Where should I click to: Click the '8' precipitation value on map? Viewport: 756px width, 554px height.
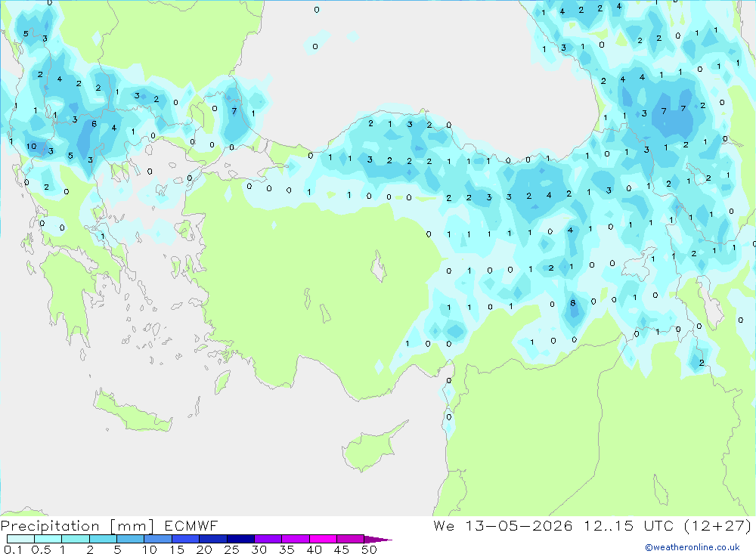pos(573,303)
